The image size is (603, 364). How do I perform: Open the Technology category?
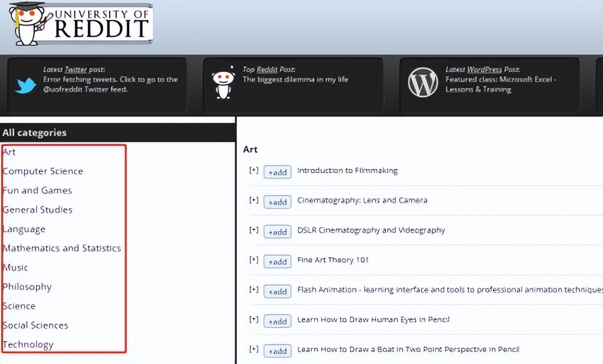tap(28, 344)
